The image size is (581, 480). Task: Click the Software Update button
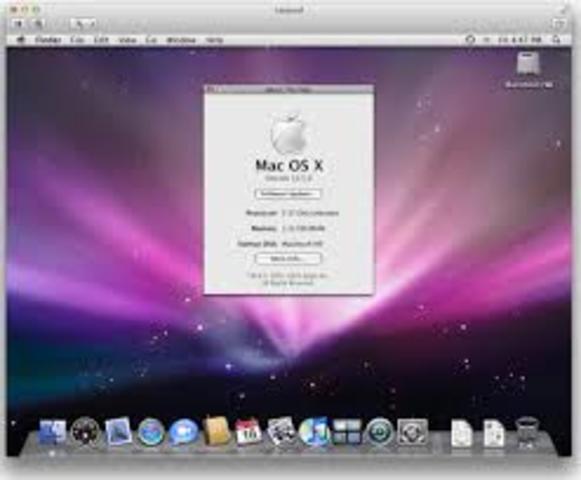tap(288, 194)
